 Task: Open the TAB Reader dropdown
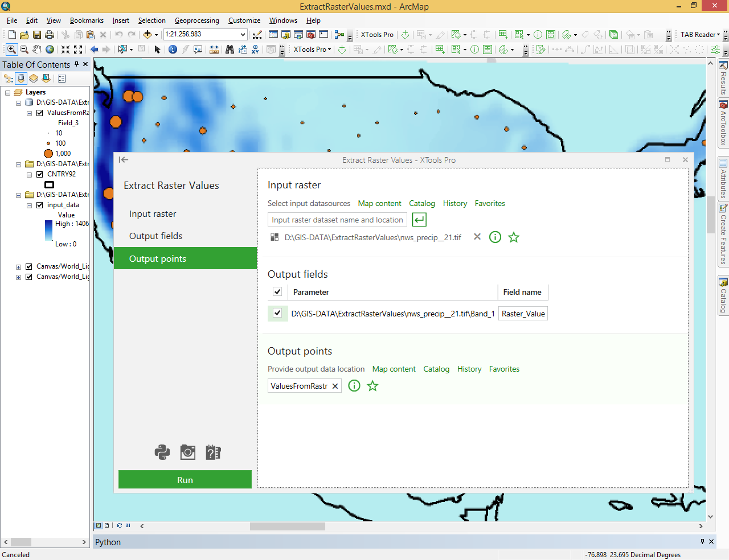click(x=700, y=35)
